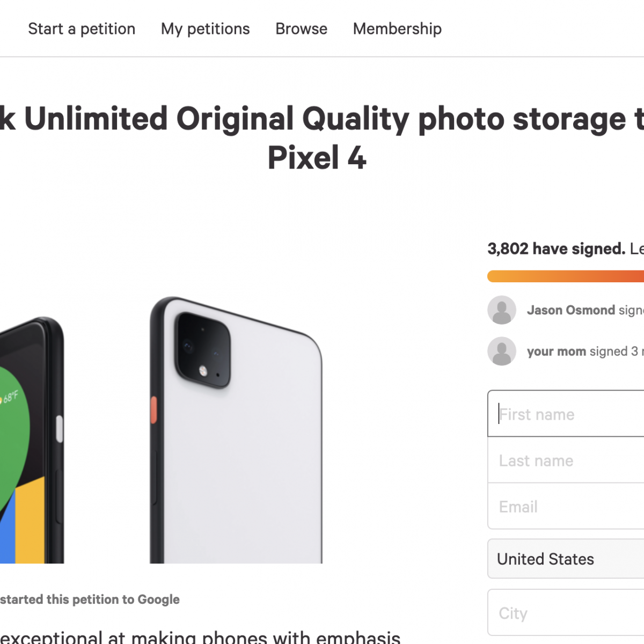Screen dimensions: 644x644
Task: Visit the Membership page
Action: 397,29
